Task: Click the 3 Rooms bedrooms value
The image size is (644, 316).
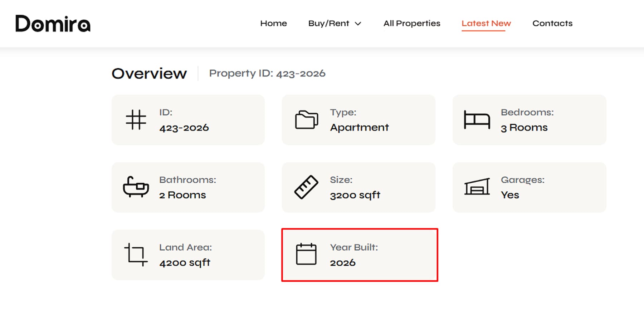Action: [524, 128]
